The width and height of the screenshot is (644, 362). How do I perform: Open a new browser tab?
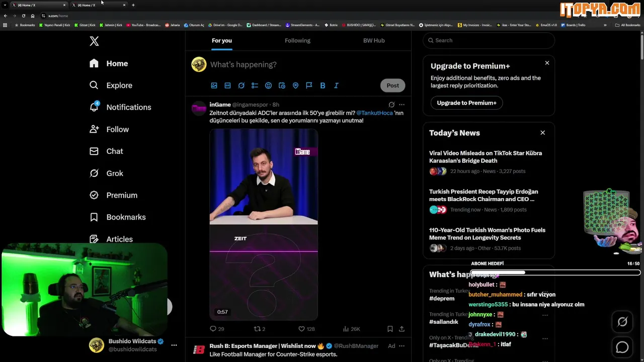tap(133, 5)
